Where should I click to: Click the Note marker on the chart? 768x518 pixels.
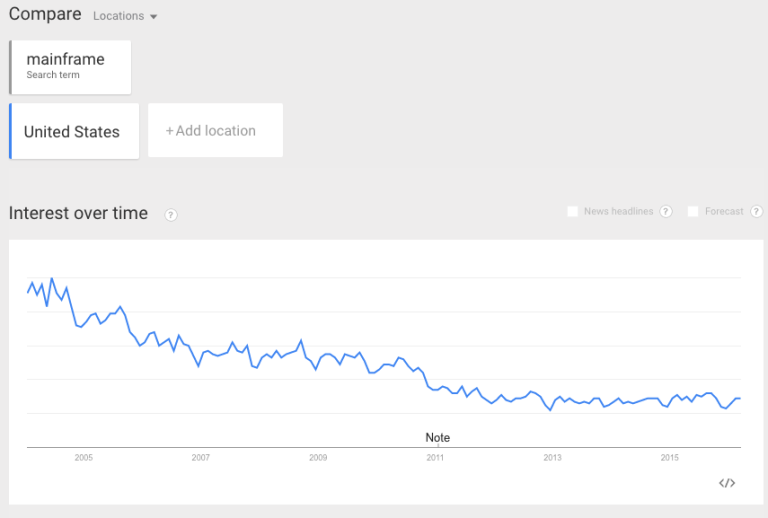tap(438, 438)
